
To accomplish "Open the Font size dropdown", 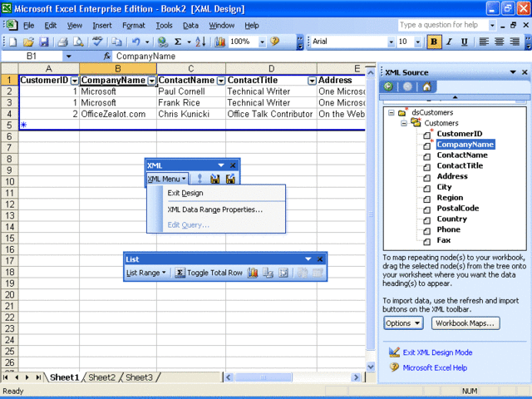I will click(417, 42).
